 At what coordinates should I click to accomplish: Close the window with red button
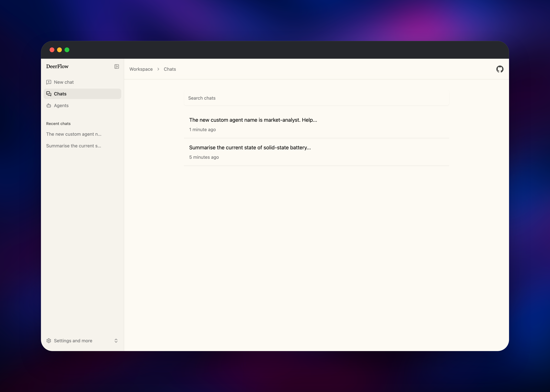[x=52, y=50]
